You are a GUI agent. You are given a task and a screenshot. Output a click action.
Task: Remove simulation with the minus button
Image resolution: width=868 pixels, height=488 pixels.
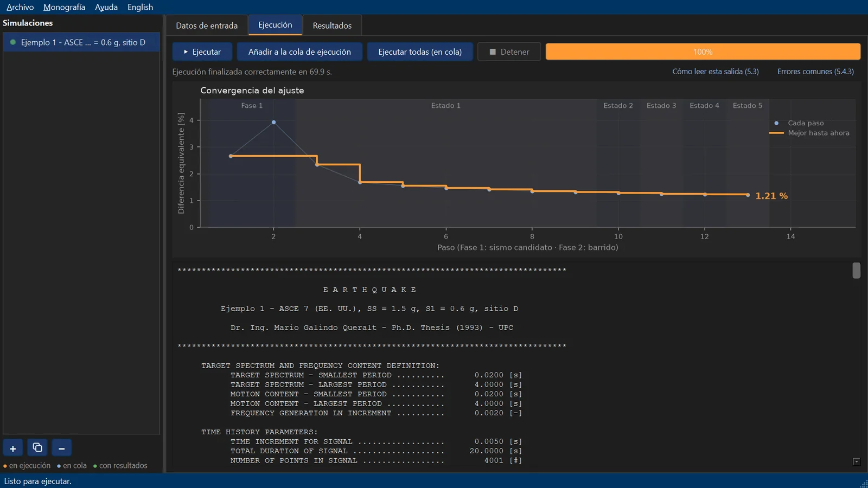[x=62, y=448]
